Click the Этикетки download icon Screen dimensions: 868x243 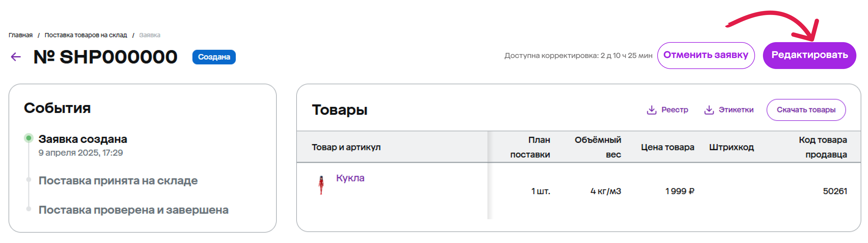pyautogui.click(x=709, y=110)
